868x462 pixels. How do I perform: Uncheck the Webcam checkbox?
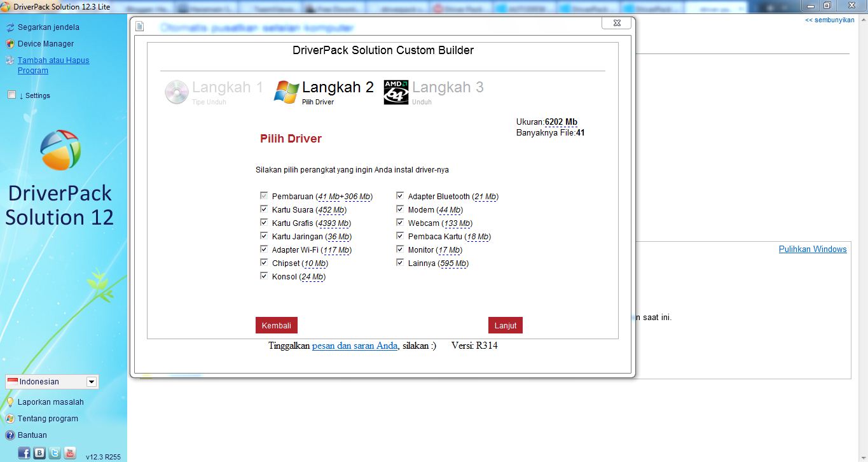pyautogui.click(x=400, y=222)
